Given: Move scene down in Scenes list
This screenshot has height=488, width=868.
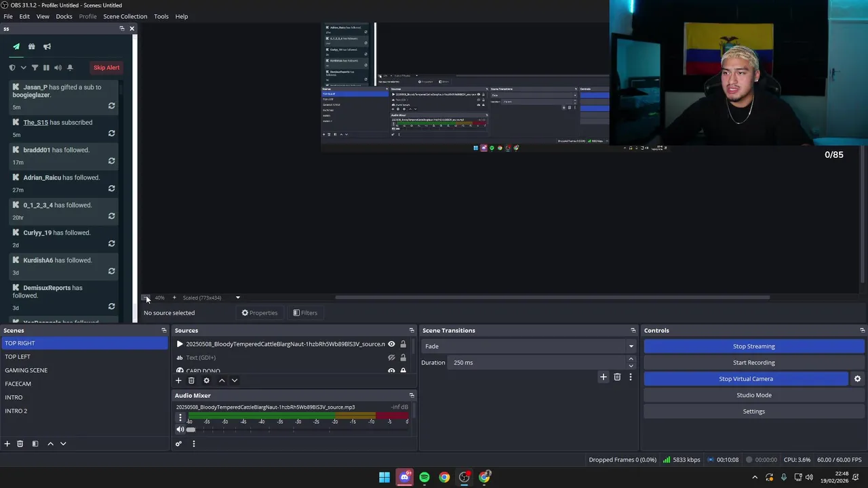Looking at the screenshot, I should (x=63, y=444).
